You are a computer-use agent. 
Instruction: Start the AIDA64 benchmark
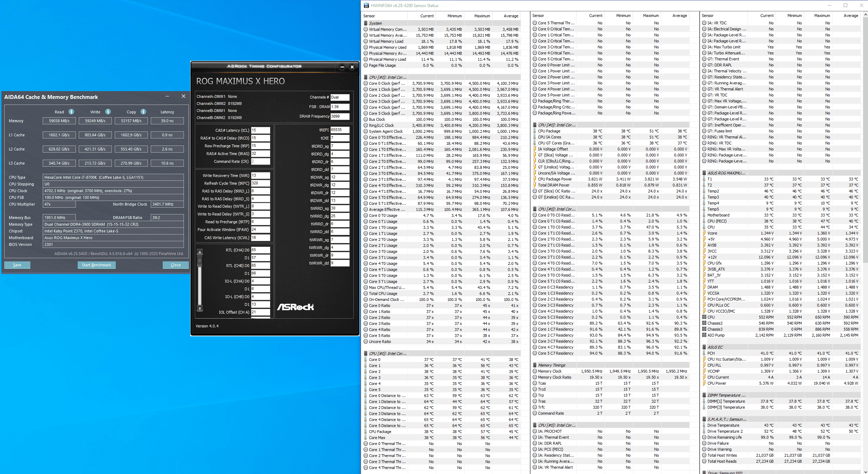click(96, 265)
